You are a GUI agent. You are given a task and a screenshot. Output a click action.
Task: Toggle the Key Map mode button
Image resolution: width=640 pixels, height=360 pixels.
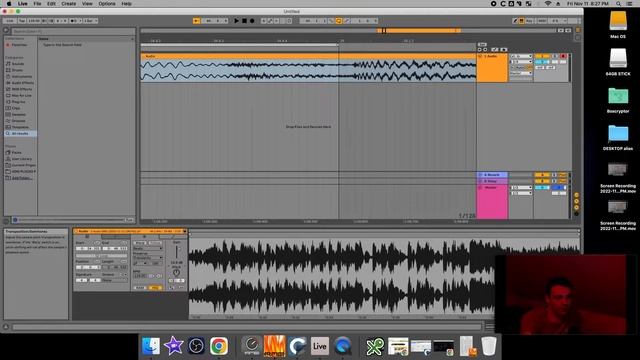pyautogui.click(x=529, y=21)
